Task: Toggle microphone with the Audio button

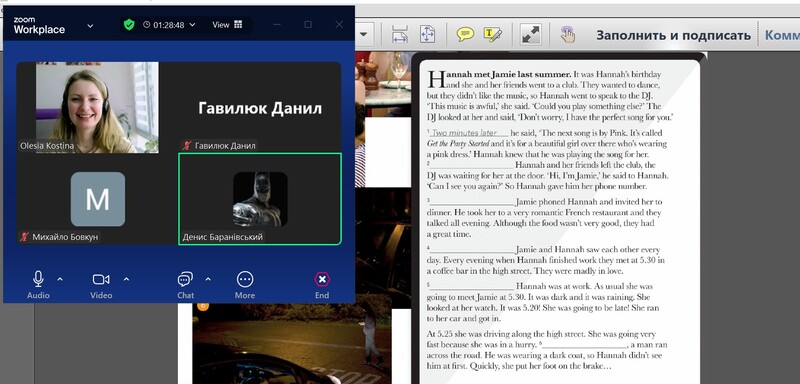Action: pos(38,285)
